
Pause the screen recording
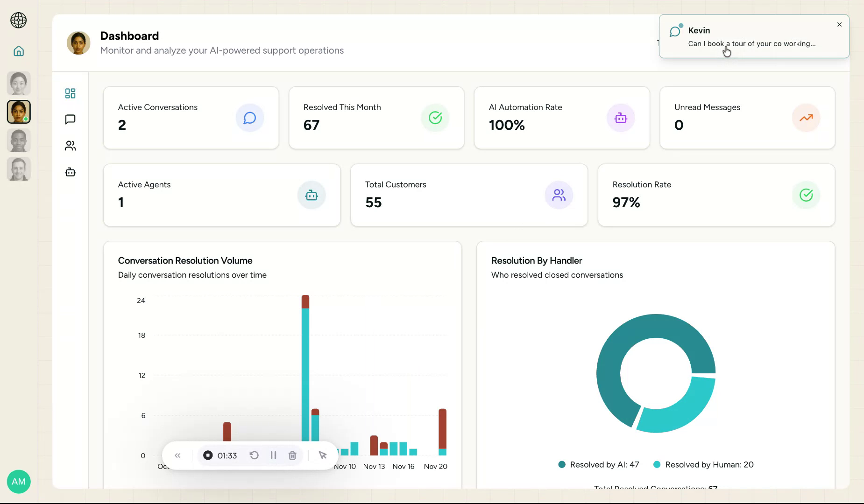[273, 455]
